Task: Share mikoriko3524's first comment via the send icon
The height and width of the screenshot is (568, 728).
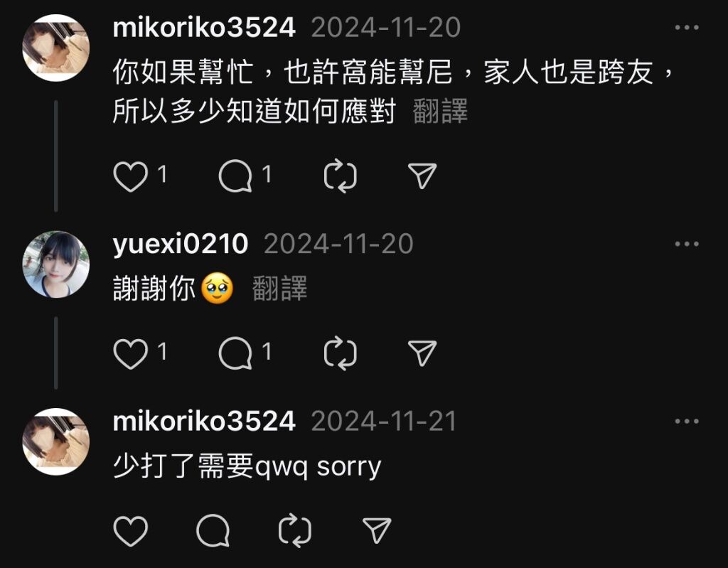Action: 422,176
